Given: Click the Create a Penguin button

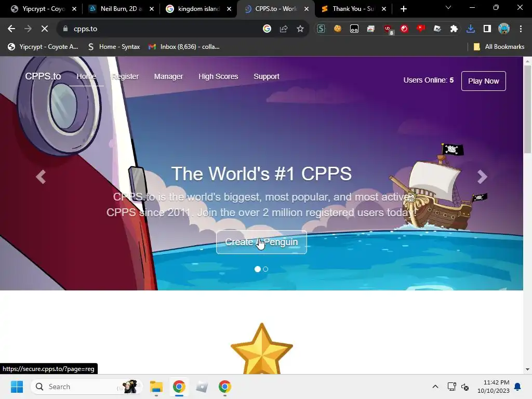Looking at the screenshot, I should (x=262, y=242).
